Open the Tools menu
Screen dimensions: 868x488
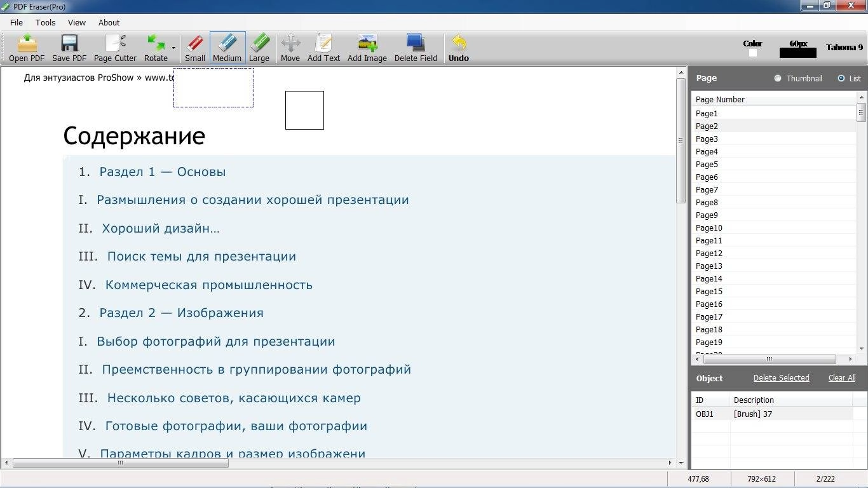[46, 22]
